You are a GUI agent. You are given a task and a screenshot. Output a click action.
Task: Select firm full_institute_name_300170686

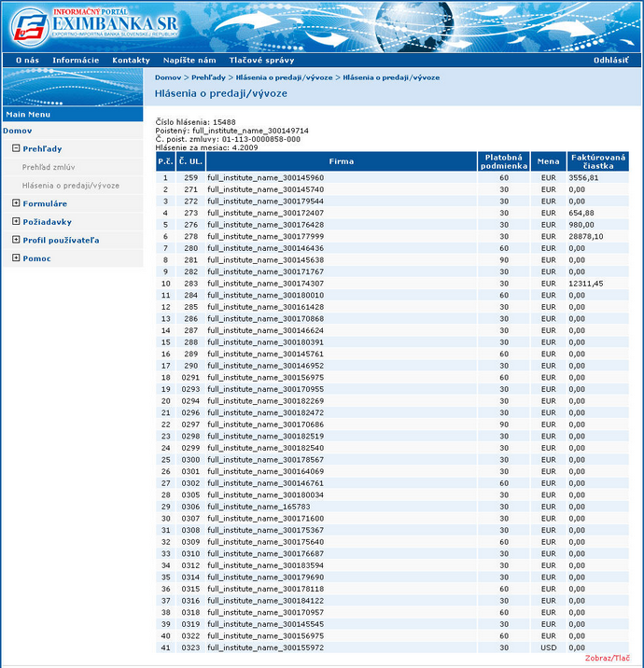click(265, 424)
